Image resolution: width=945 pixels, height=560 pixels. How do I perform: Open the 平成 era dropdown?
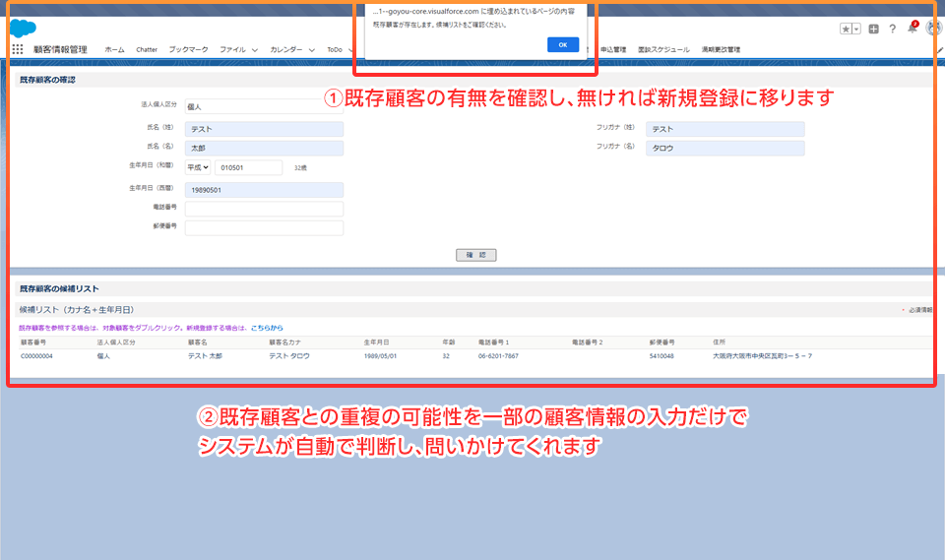198,167
